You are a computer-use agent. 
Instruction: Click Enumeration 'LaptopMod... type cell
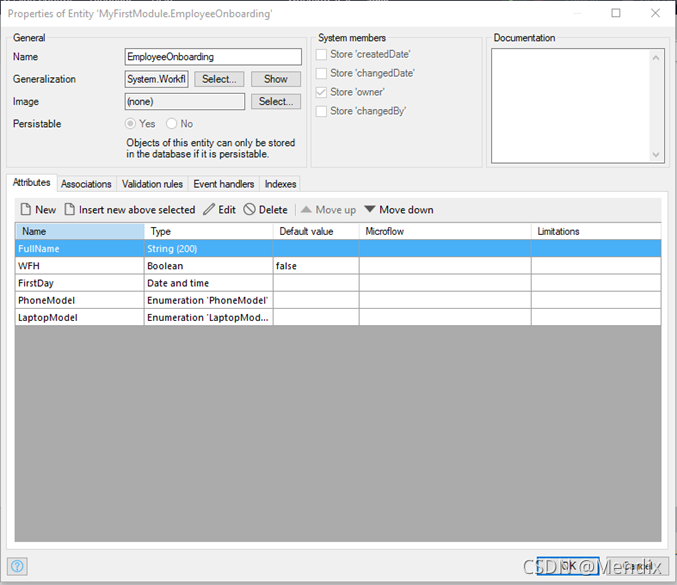(x=209, y=318)
